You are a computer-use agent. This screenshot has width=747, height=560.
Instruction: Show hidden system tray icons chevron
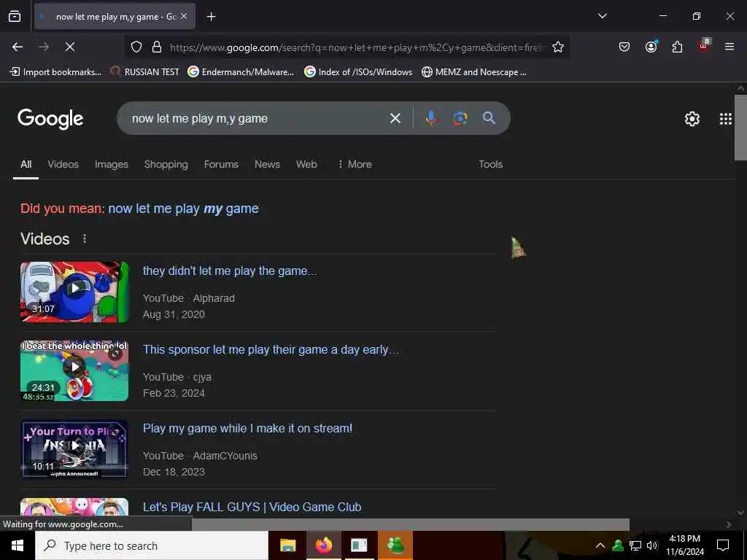coord(600,545)
